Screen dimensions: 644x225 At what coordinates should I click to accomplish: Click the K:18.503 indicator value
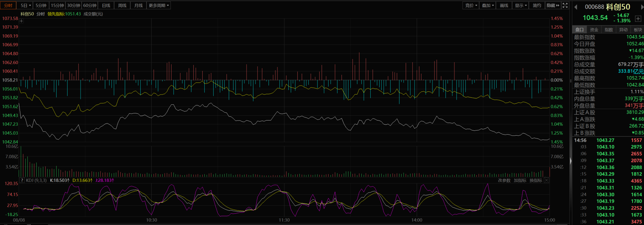60,180
